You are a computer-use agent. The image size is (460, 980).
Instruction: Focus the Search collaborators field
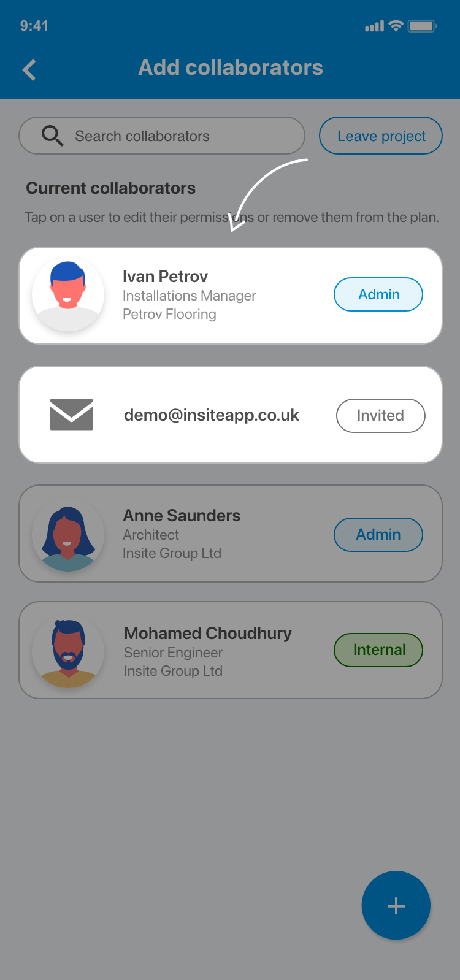pyautogui.click(x=162, y=136)
